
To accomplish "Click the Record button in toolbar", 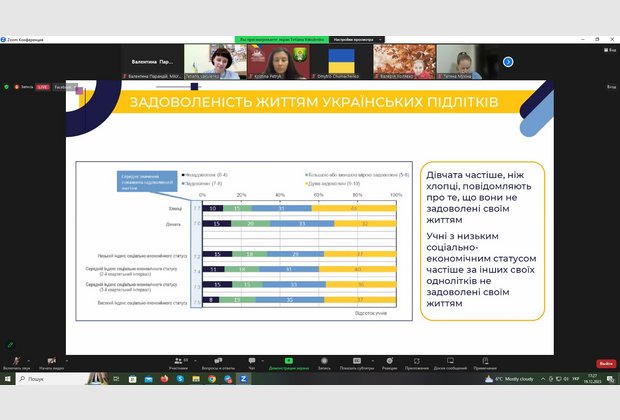I will pos(324,363).
